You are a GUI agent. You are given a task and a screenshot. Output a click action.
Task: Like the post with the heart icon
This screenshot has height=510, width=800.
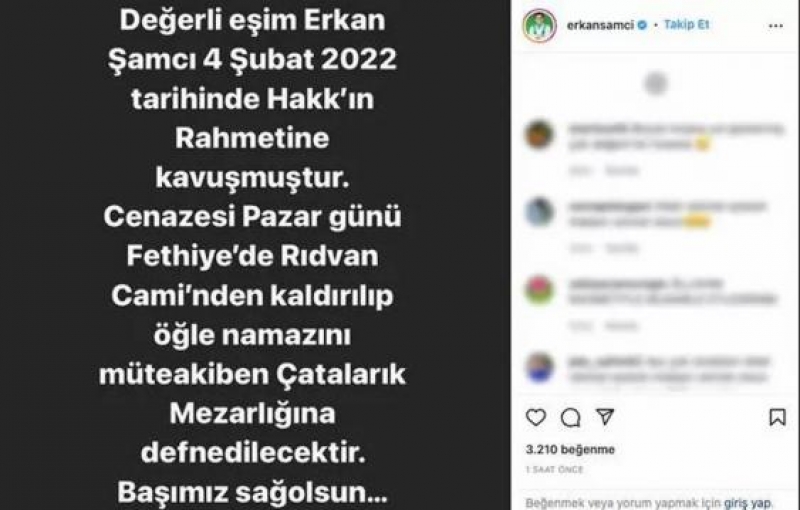536,417
